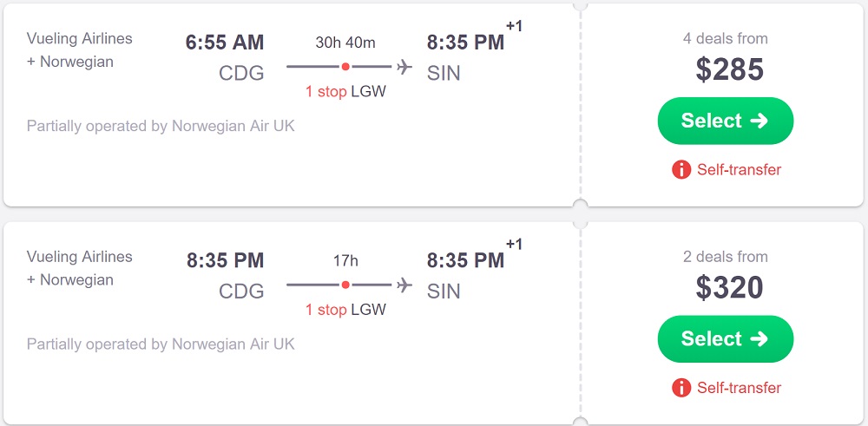
Task: Click "1 stop LGW" on the 8:35 PM departure flight
Action: tap(345, 310)
